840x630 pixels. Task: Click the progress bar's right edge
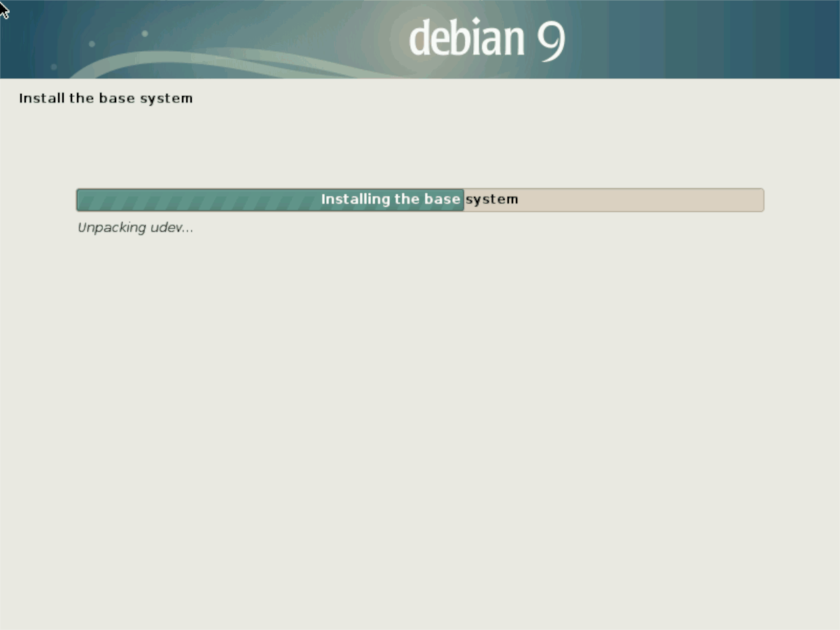[763, 199]
